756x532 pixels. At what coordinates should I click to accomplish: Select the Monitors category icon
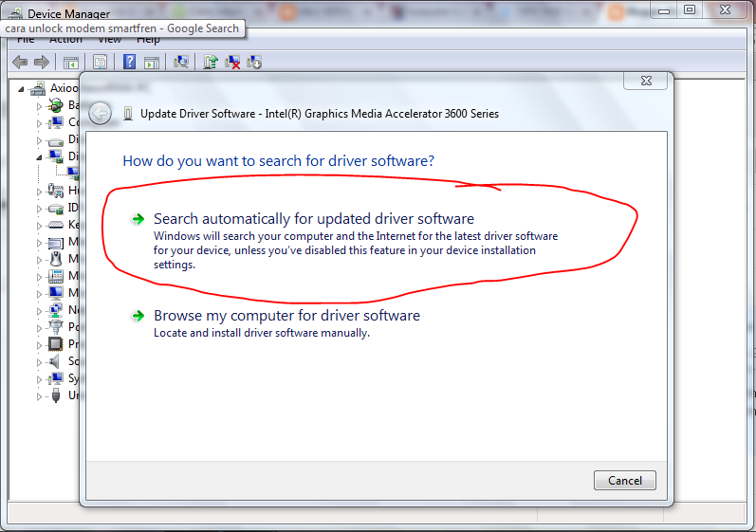pos(56,293)
